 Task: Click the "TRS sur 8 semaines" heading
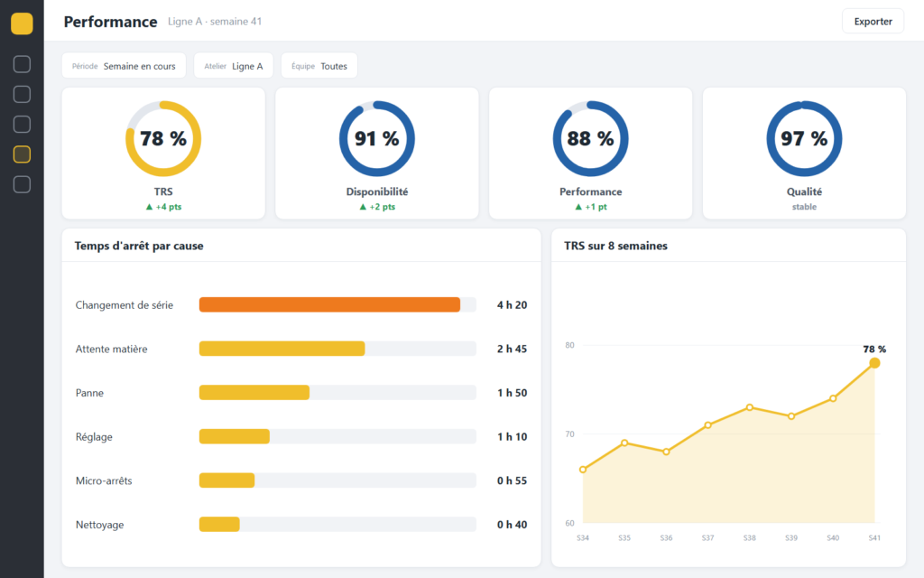click(x=615, y=246)
